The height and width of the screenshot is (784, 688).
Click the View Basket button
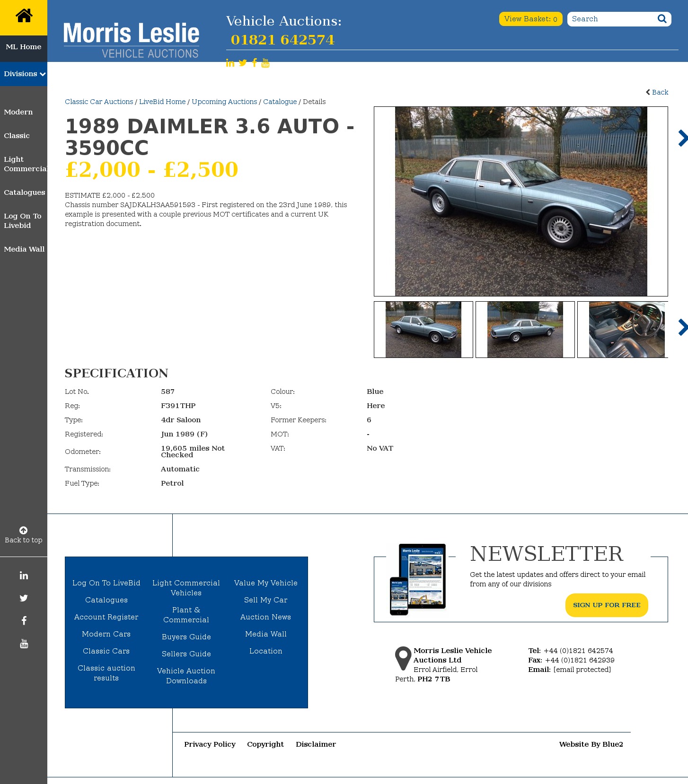pyautogui.click(x=531, y=19)
